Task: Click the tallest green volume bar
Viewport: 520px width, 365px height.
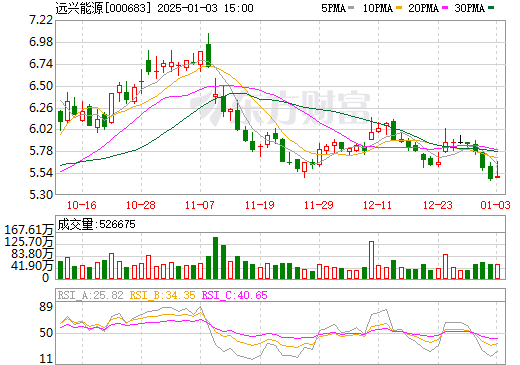Action: pos(215,258)
